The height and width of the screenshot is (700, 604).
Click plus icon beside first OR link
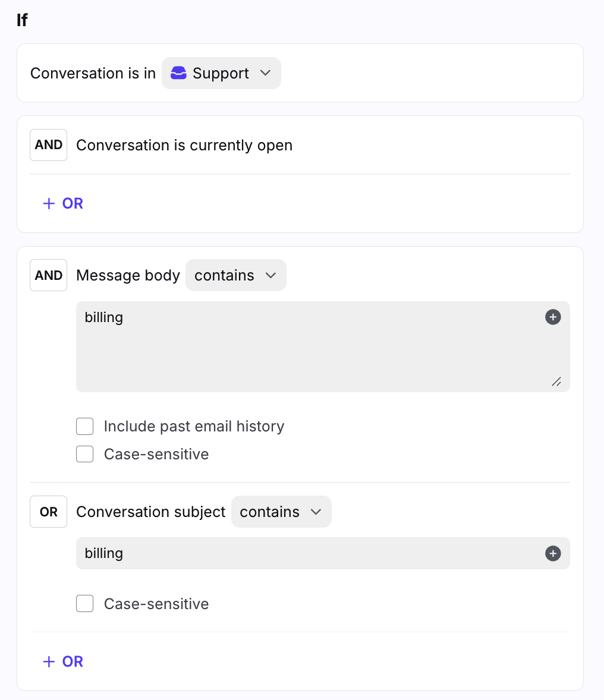point(49,204)
